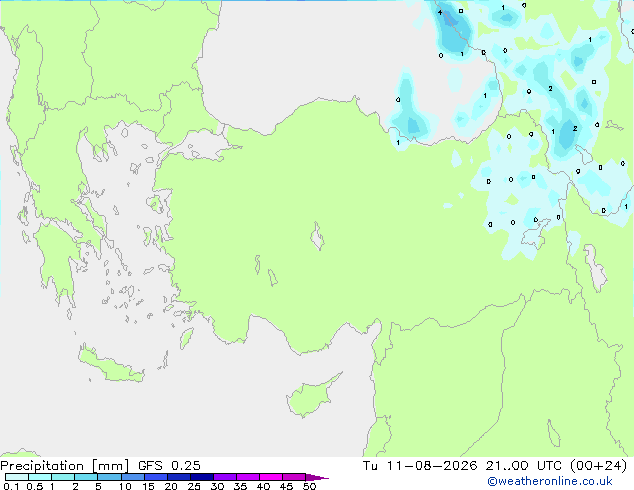This screenshot has height=490, width=634.
Task: Click the 25–30 mm dark navy swatch
Action: [201, 477]
